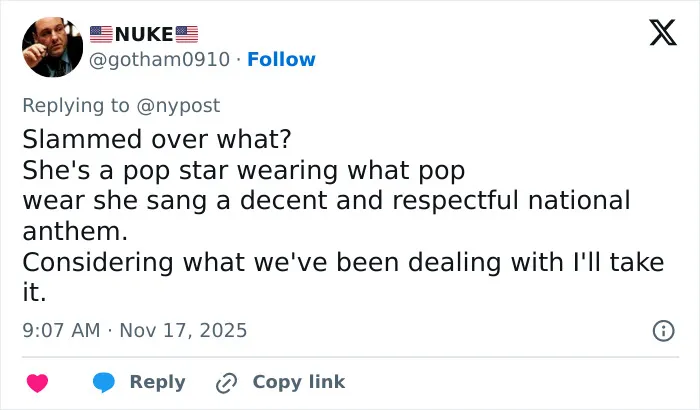The image size is (700, 410).
Task: Click the chain link icon beside Copy link
Action: point(226,383)
